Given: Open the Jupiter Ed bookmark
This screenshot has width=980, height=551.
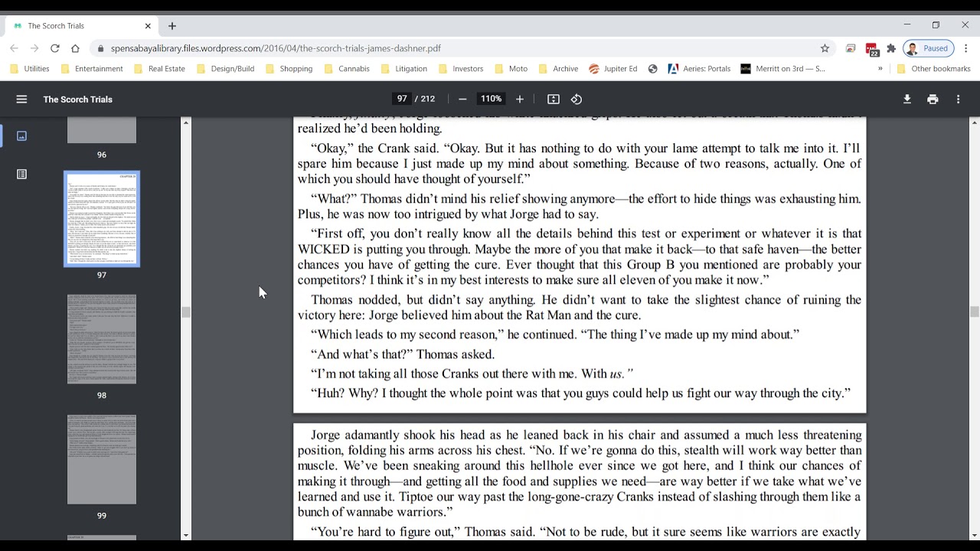Looking at the screenshot, I should [x=612, y=69].
